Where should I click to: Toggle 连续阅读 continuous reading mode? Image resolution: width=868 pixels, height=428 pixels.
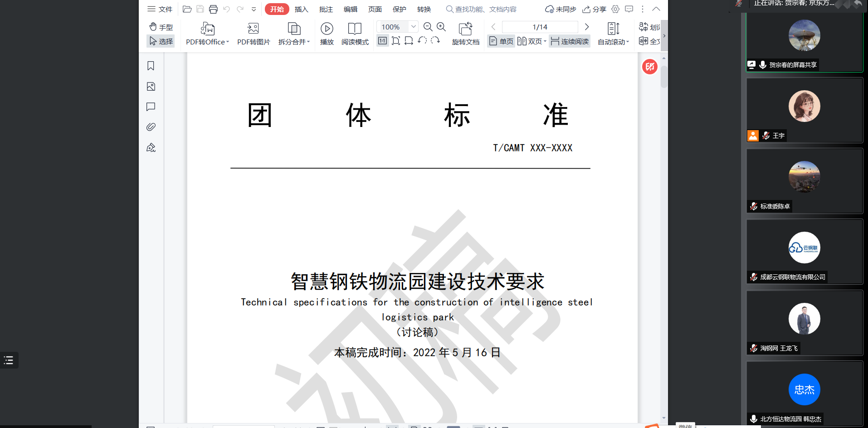(x=570, y=41)
